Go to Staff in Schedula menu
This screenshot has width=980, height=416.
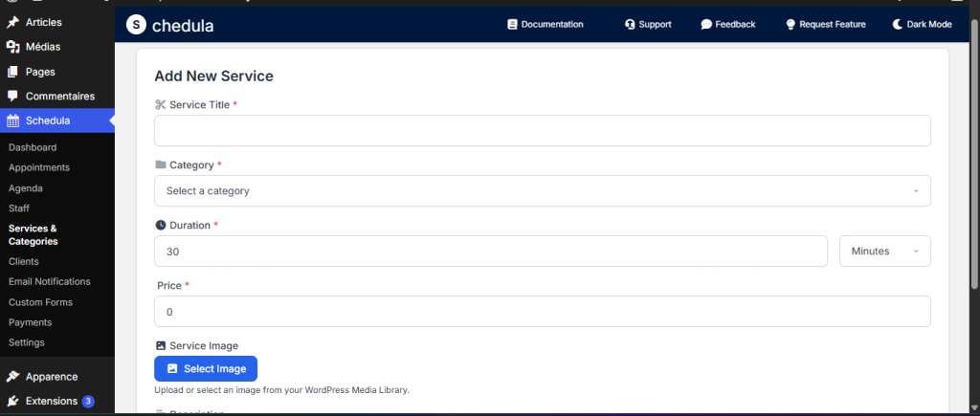[x=20, y=208]
